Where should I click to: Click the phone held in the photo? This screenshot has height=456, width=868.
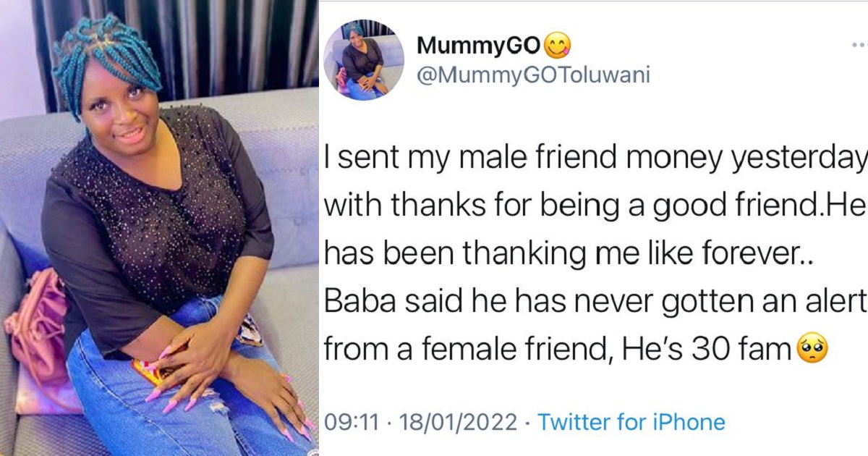pos(148,369)
